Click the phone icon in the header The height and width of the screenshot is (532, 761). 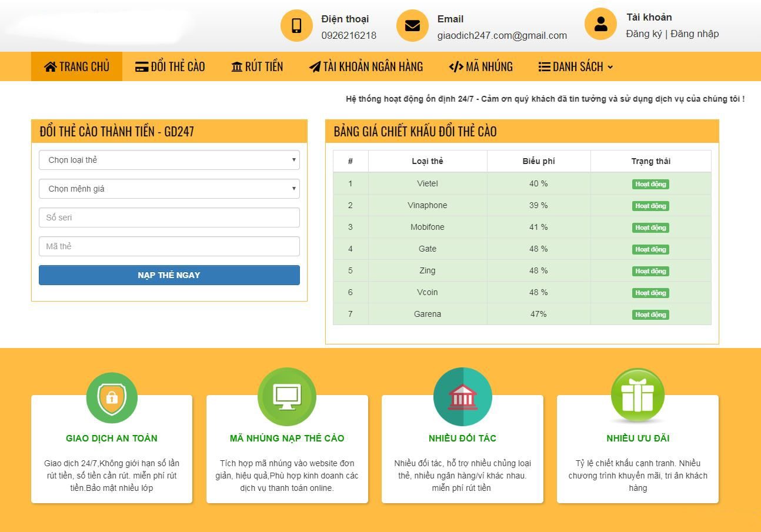[x=296, y=25]
